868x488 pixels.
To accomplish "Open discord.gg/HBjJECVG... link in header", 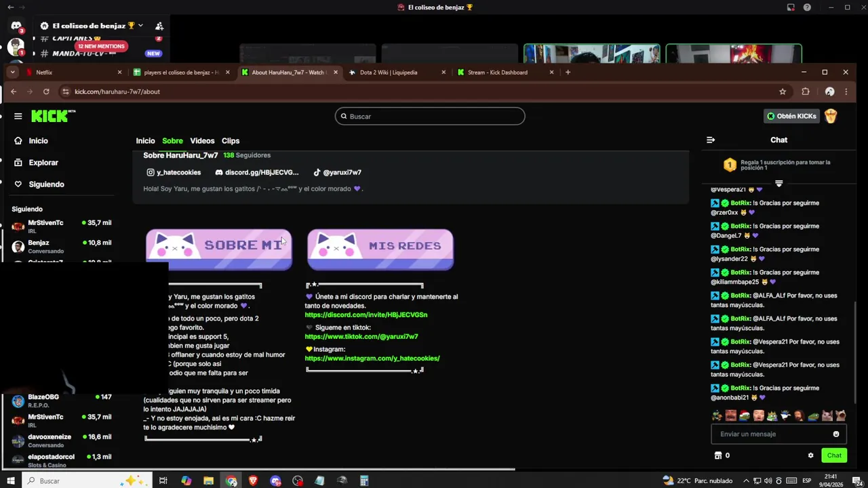I will pyautogui.click(x=256, y=172).
